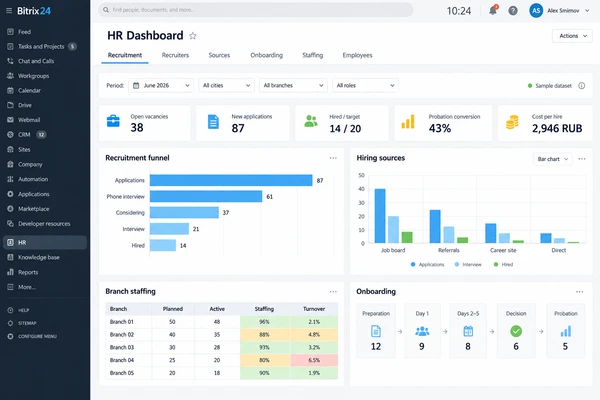
Task: Open the help question mark icon
Action: (513, 11)
